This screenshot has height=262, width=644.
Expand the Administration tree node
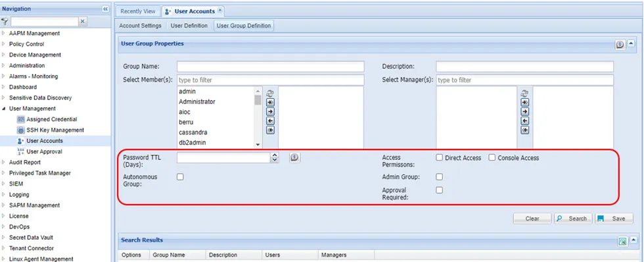4,65
